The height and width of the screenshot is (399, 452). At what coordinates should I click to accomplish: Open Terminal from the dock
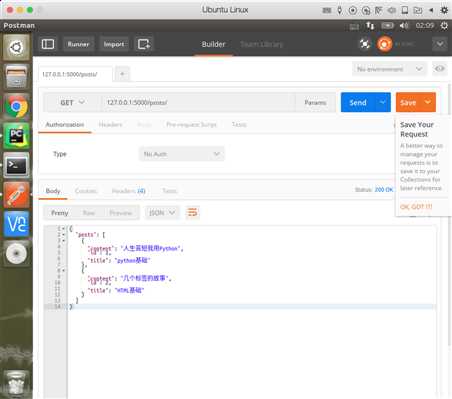click(16, 165)
